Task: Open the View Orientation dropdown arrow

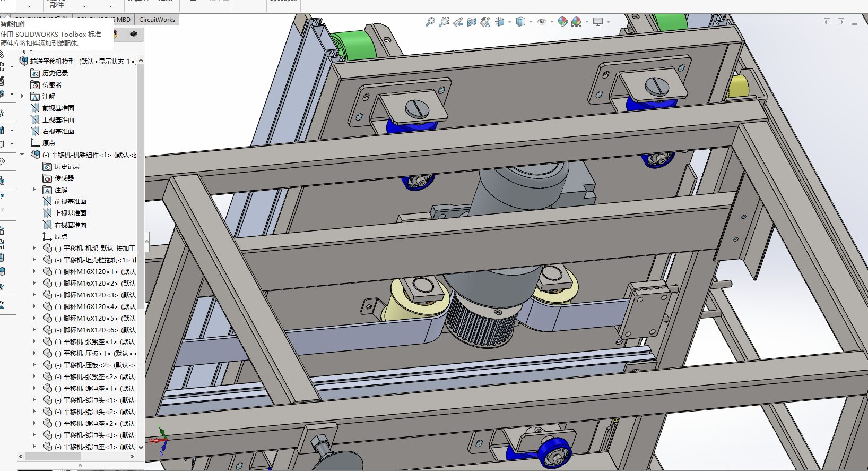Action: coord(509,22)
